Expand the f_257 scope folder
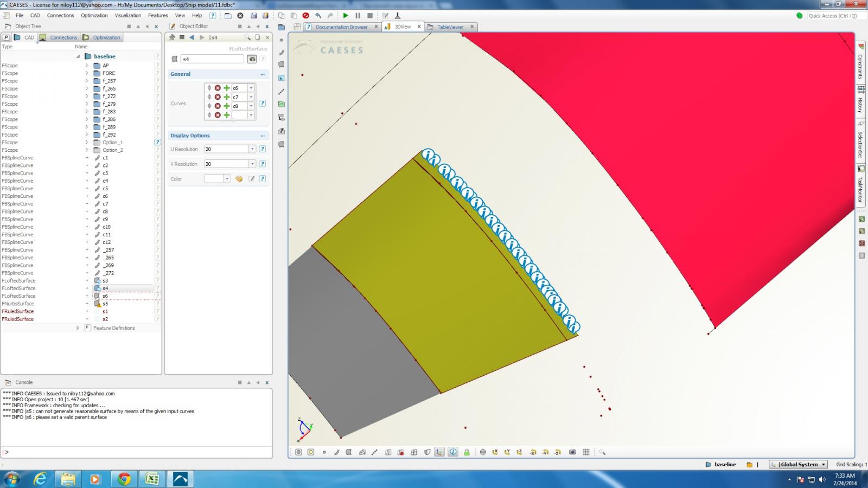 pyautogui.click(x=87, y=81)
